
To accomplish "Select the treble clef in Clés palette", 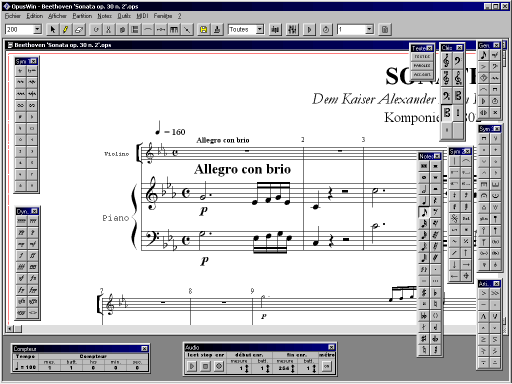I will tap(446, 61).
